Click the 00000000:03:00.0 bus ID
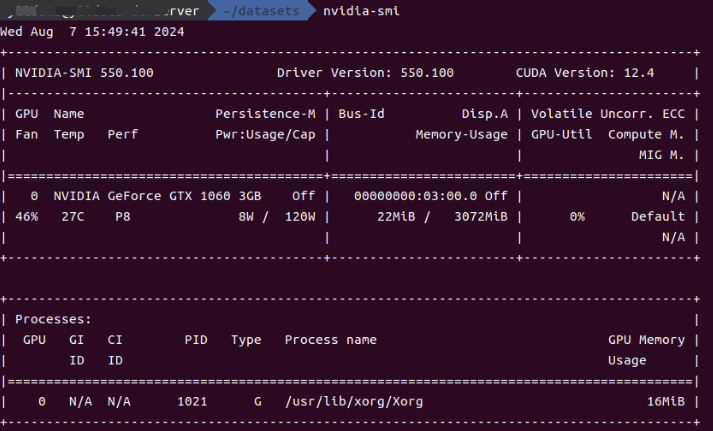Screen dimensions: 713x431 click(411, 196)
